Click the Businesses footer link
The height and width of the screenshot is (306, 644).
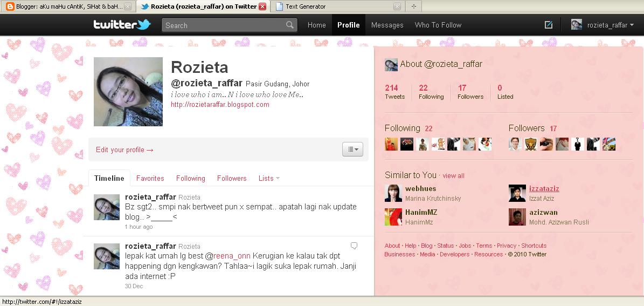click(400, 254)
